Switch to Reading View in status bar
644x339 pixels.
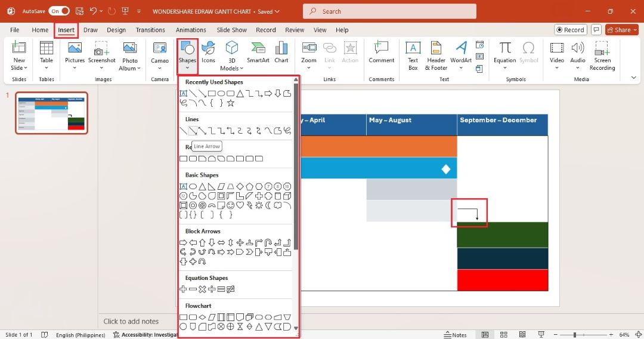point(522,334)
